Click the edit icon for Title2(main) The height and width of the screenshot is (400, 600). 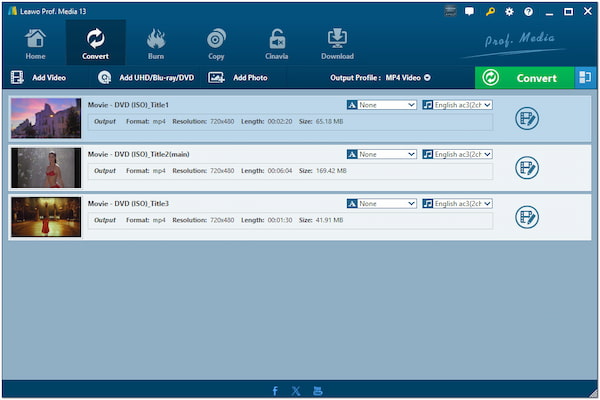pyautogui.click(x=527, y=168)
